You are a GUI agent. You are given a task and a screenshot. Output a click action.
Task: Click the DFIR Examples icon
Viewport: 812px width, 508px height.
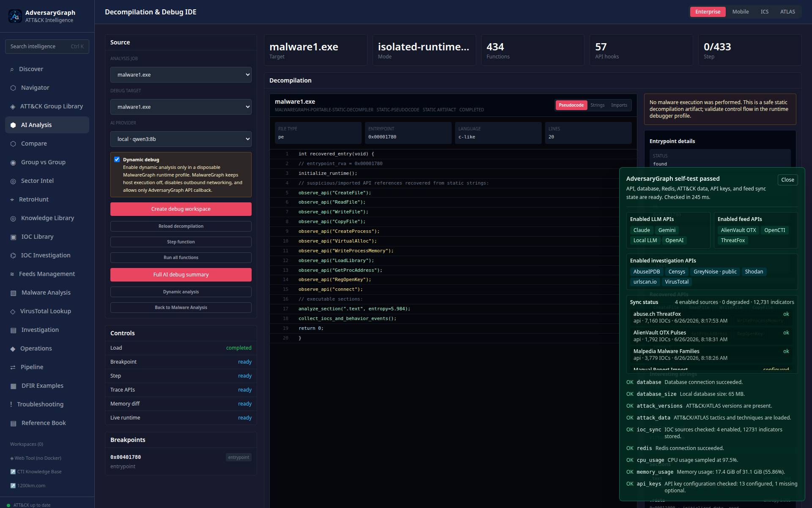pyautogui.click(x=13, y=386)
